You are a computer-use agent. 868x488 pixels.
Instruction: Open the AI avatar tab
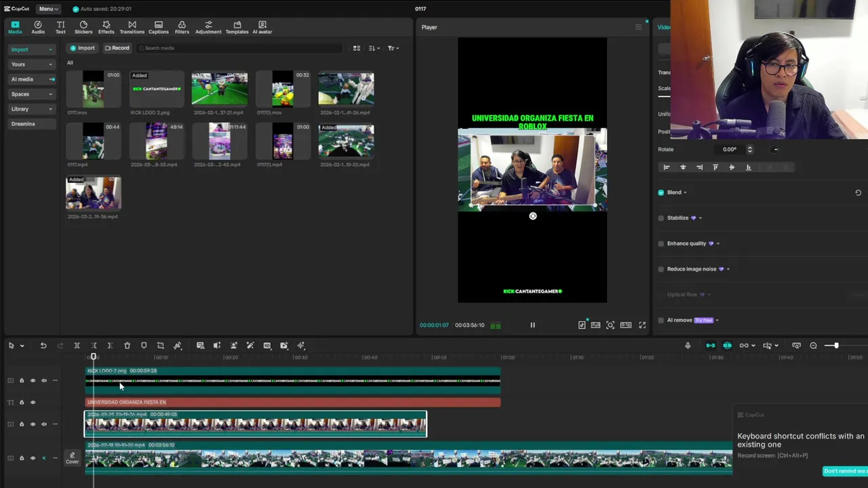point(262,27)
